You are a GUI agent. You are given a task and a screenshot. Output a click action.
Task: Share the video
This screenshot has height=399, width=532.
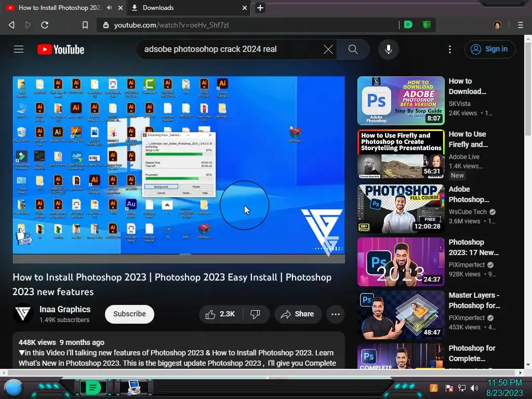(x=298, y=314)
